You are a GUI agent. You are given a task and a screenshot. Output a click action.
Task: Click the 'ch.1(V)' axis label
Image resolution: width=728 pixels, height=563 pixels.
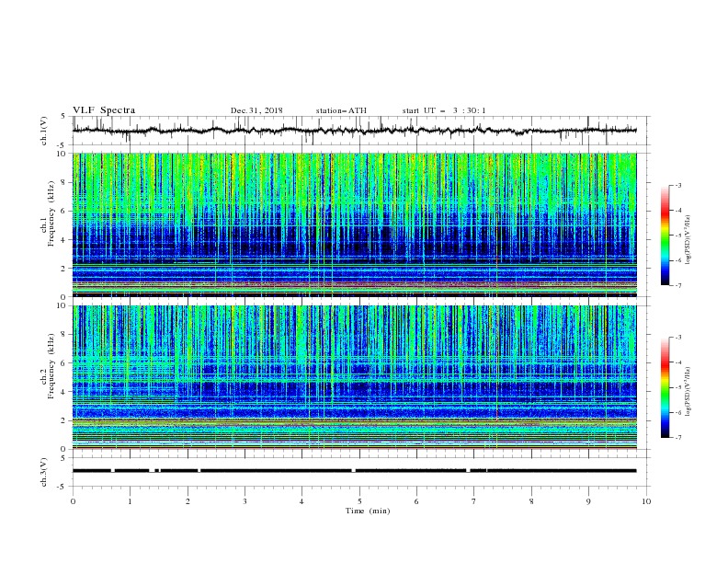pyautogui.click(x=43, y=131)
